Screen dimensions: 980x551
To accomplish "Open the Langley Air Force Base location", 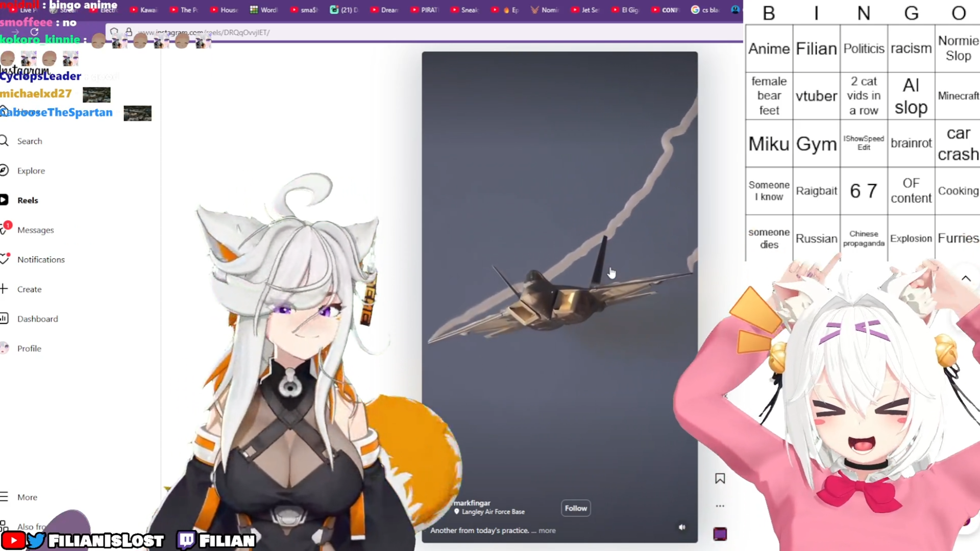I will (x=493, y=512).
